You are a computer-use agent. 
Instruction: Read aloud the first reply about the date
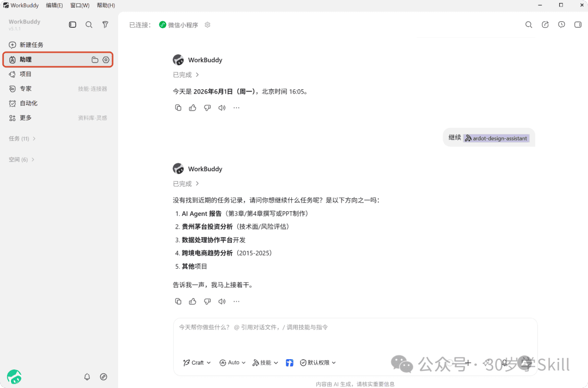coord(222,108)
